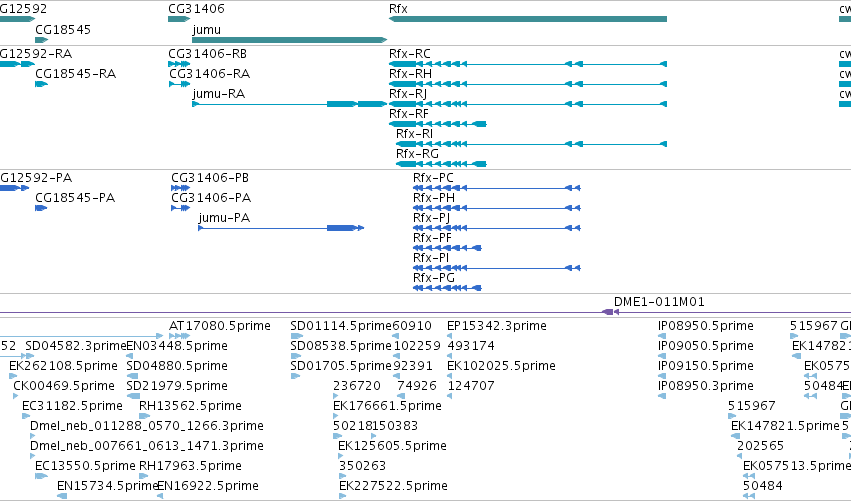Select the Rfx-RC transcript label
The image size is (851, 501).
[x=410, y=54]
